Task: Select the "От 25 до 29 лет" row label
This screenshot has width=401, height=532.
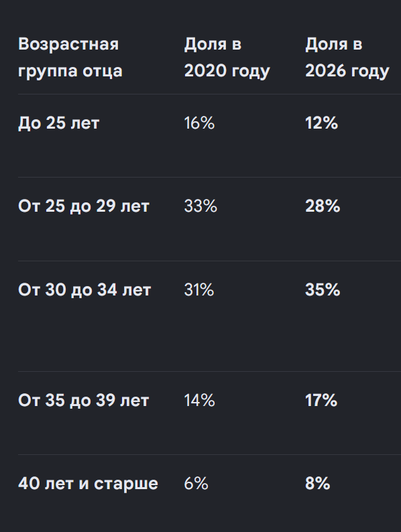Action: 84,206
